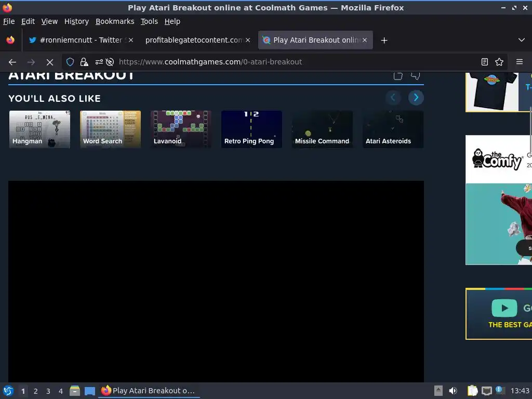Select the Play Atari Breakout tab
The width and height of the screenshot is (532, 399).
315,40
